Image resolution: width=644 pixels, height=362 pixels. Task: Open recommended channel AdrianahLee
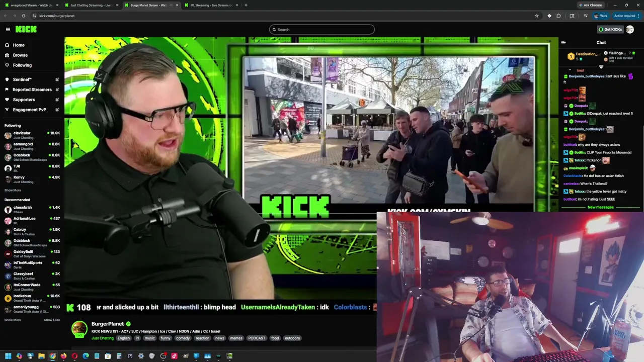[x=32, y=220]
